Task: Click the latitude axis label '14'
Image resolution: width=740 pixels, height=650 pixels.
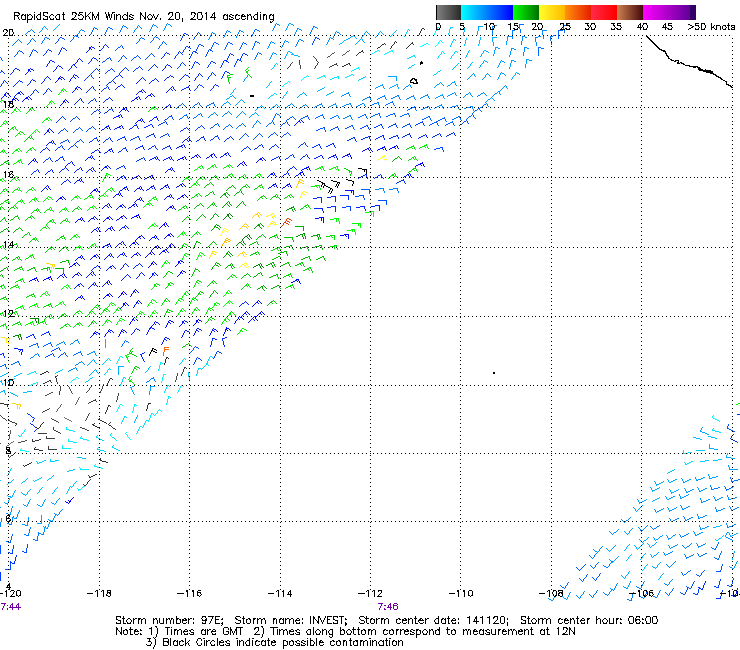Action: pyautogui.click(x=9, y=245)
